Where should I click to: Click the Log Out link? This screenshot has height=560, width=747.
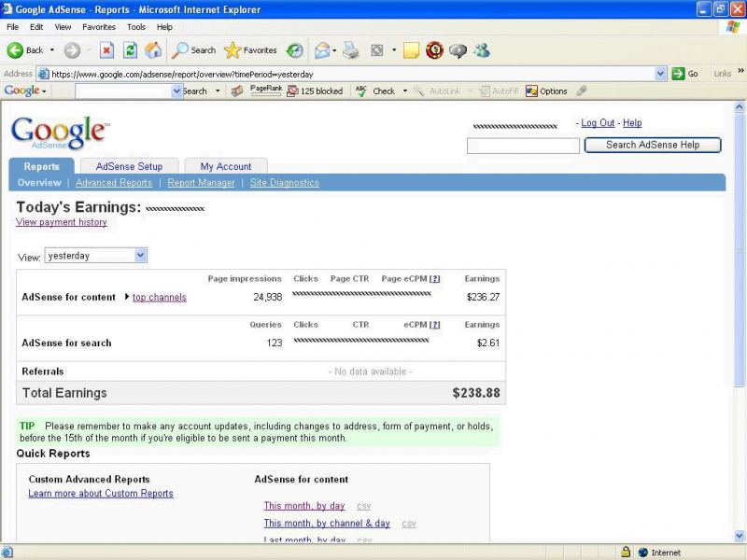point(598,123)
